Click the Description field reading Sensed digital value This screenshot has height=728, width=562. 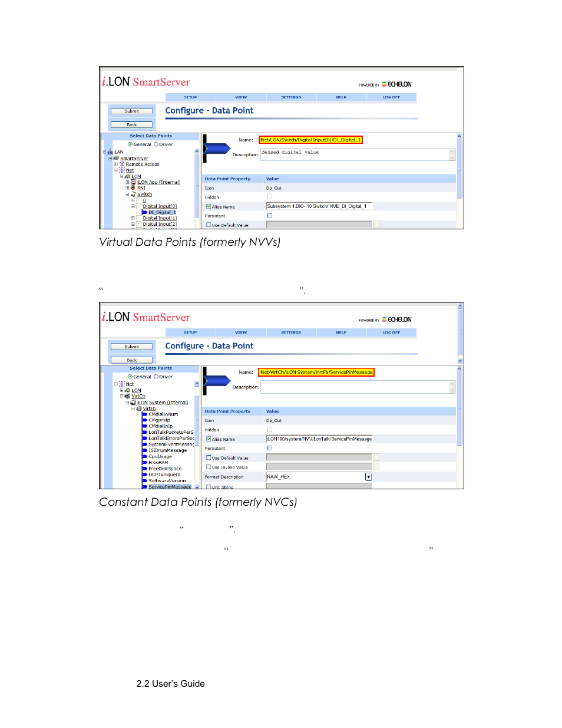[x=358, y=154]
